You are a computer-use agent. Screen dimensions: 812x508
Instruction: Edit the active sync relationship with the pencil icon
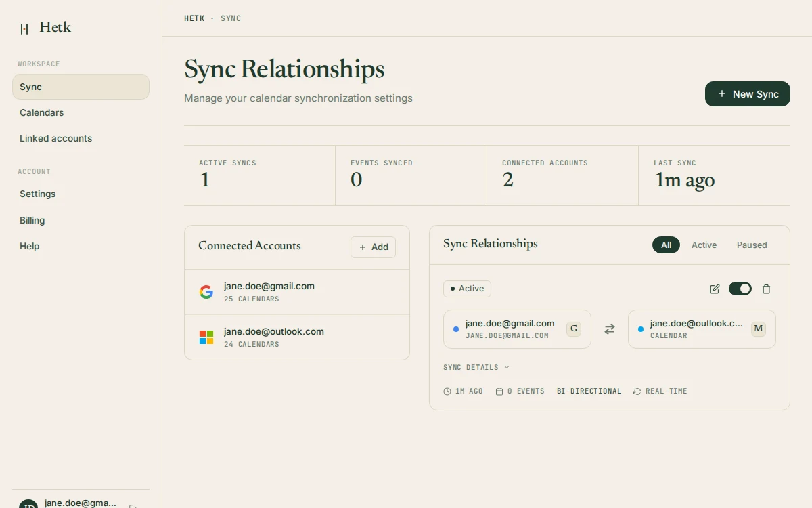[715, 289]
